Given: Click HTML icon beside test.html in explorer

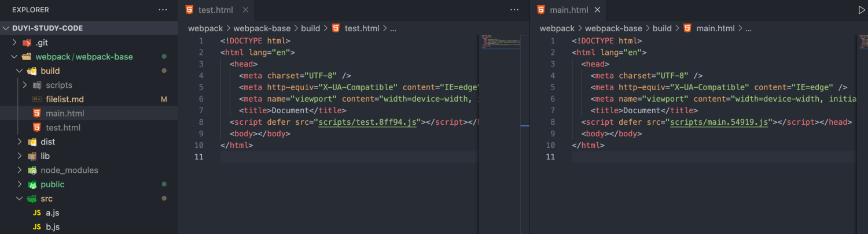Looking at the screenshot, I should pos(37,128).
